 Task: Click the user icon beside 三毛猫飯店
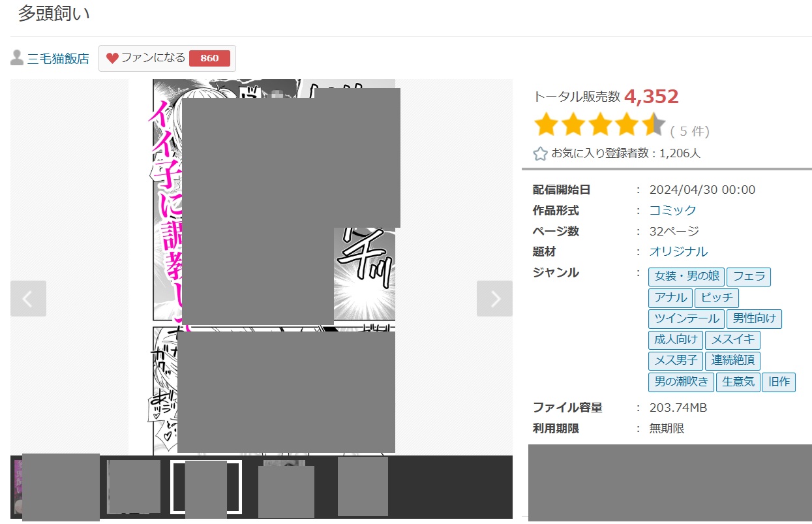(17, 58)
